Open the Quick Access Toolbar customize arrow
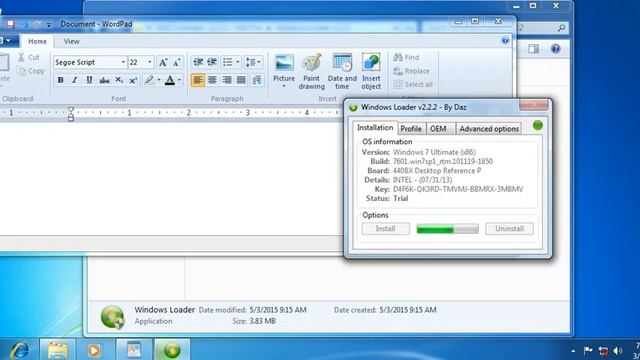The width and height of the screenshot is (640, 360). tap(49, 25)
